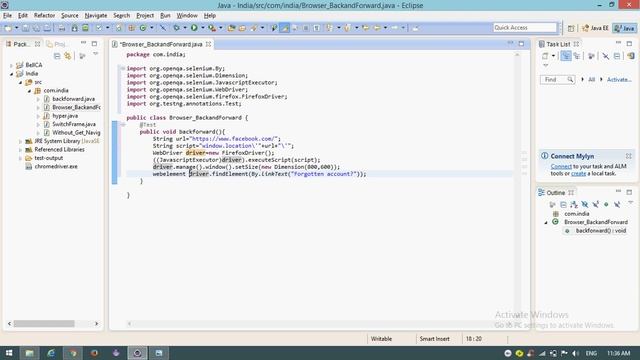Screen dimensions: 640x360
Task: Click Collapse All icon in Task List toolbar
Action: [617, 56]
